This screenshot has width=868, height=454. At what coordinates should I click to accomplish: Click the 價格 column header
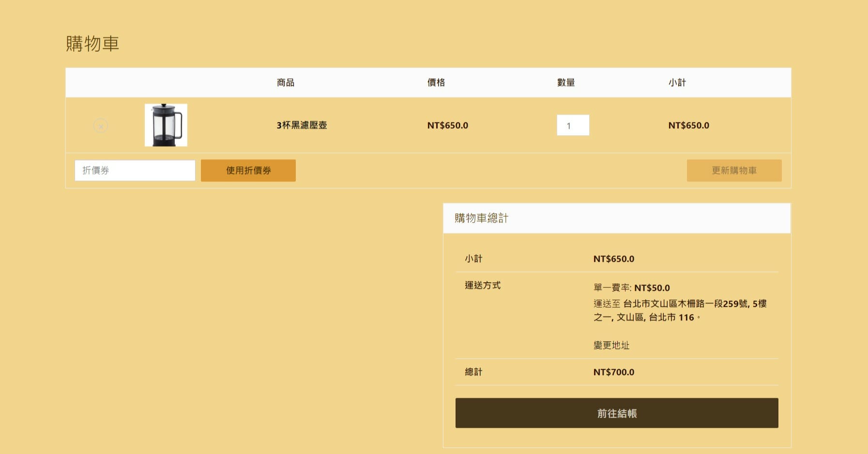point(436,83)
